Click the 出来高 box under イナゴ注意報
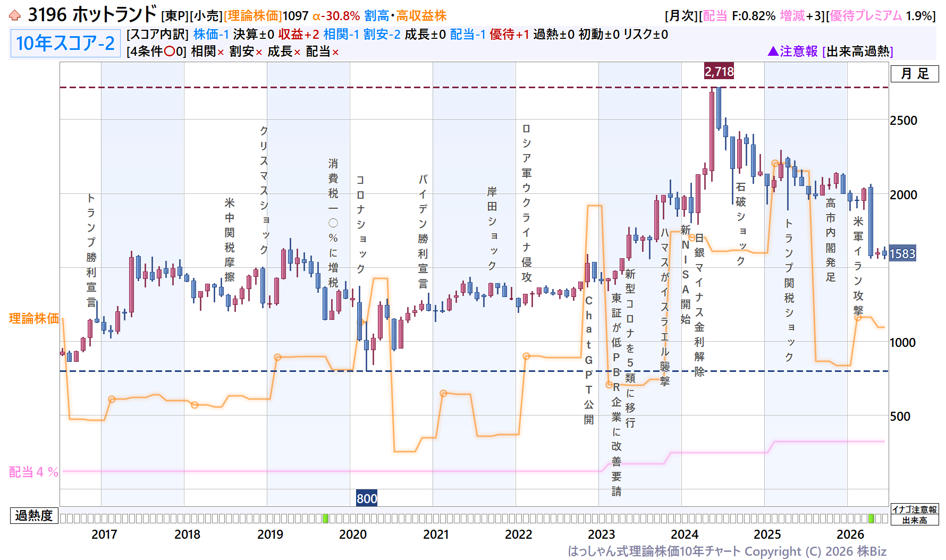946x560 pixels. (915, 521)
